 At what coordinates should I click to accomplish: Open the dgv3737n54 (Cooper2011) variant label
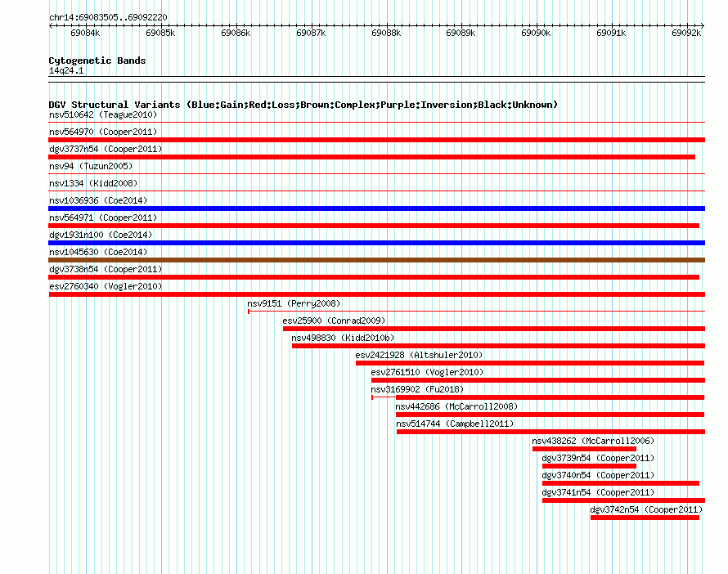[x=106, y=149]
